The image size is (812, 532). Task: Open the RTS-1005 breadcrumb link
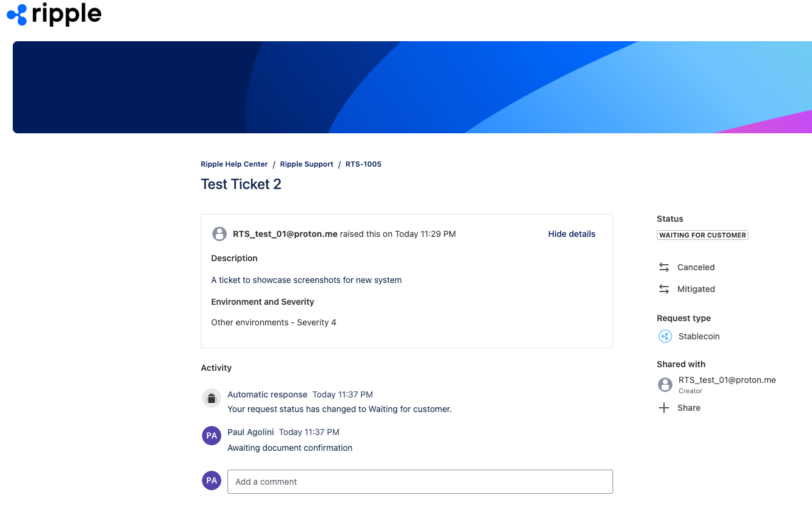click(x=363, y=164)
